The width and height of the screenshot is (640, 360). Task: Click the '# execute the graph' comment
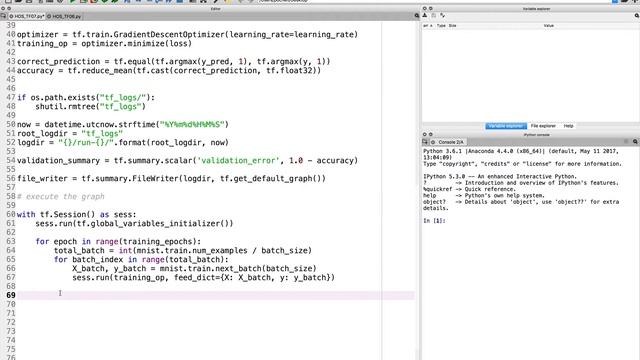tap(60, 197)
